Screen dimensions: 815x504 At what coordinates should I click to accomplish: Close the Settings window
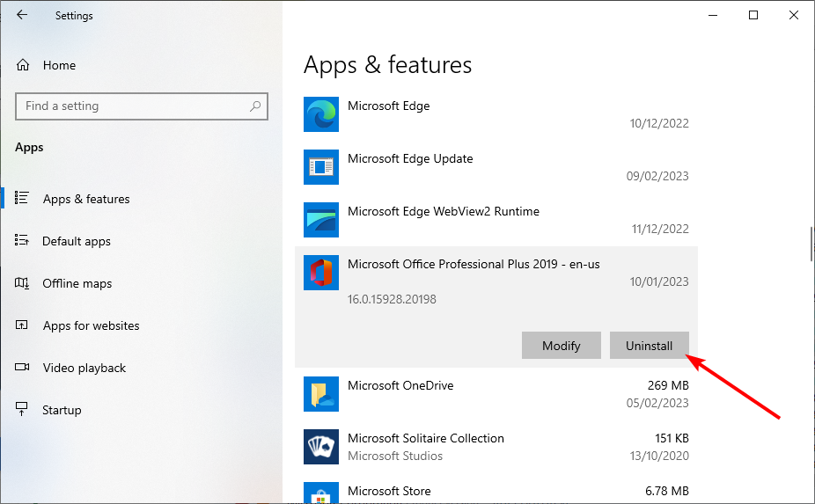(x=794, y=15)
